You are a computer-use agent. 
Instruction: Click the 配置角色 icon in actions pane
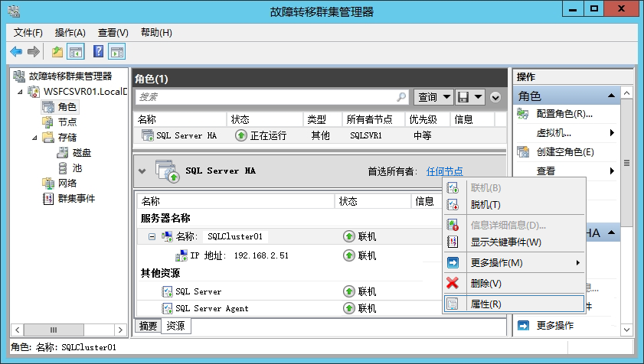[x=523, y=114]
